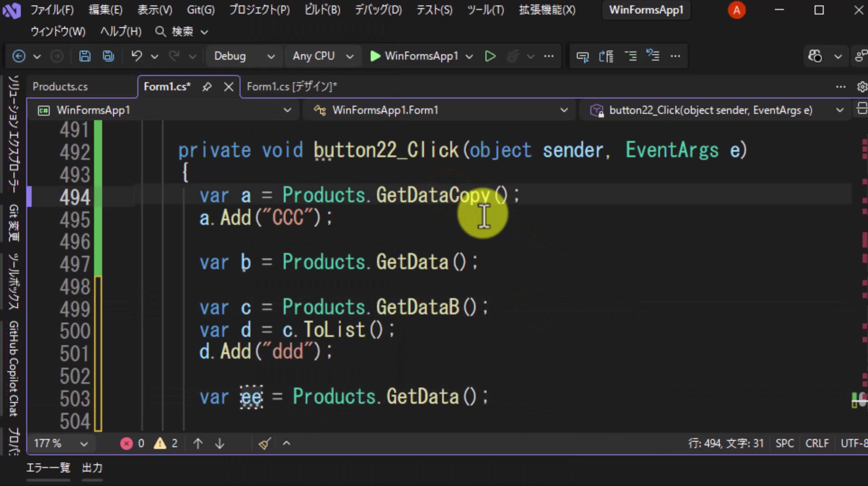The height and width of the screenshot is (486, 868).
Task: Go to previous issue with up arrow
Action: 198,444
